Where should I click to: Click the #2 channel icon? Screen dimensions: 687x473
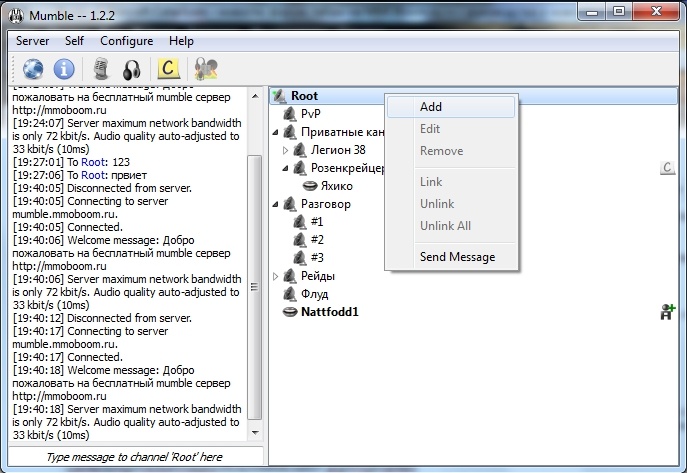(x=299, y=240)
